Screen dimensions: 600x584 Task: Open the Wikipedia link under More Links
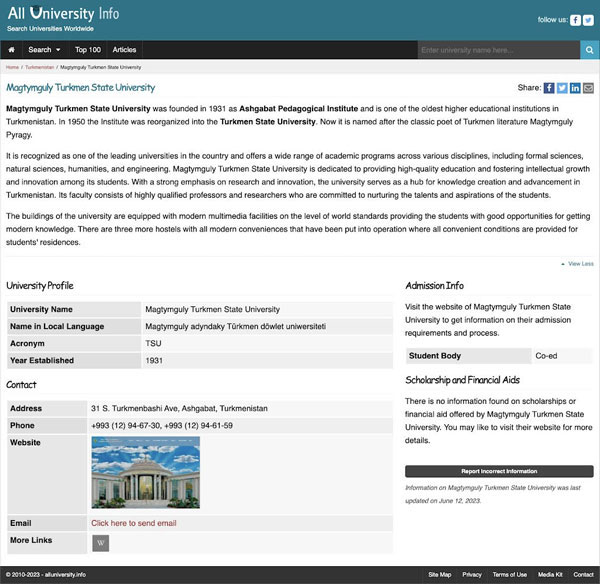[x=100, y=543]
